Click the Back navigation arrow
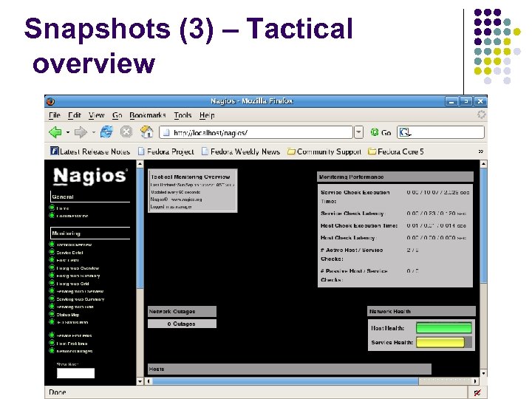The width and height of the screenshot is (532, 399). pos(55,132)
